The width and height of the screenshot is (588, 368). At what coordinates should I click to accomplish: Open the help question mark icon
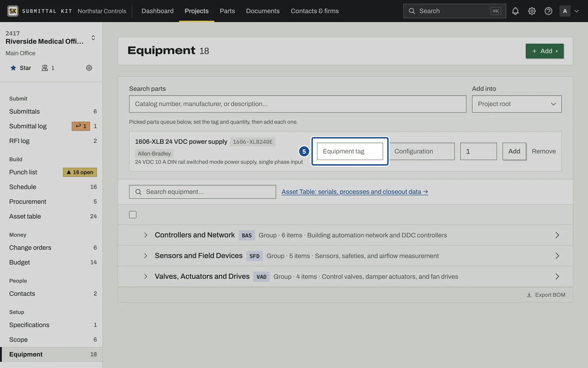(x=548, y=11)
